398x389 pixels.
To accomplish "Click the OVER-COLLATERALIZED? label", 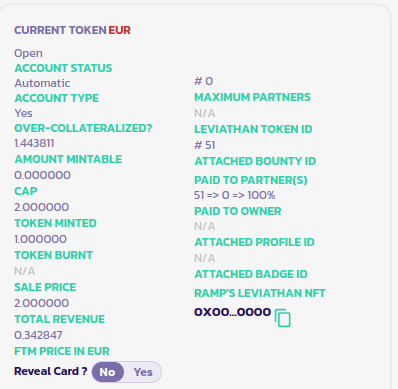I will [83, 128].
